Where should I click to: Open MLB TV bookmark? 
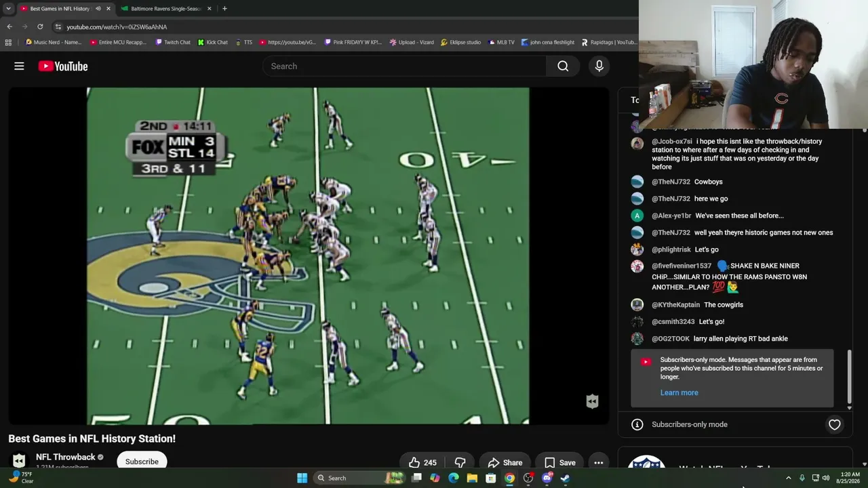point(501,42)
